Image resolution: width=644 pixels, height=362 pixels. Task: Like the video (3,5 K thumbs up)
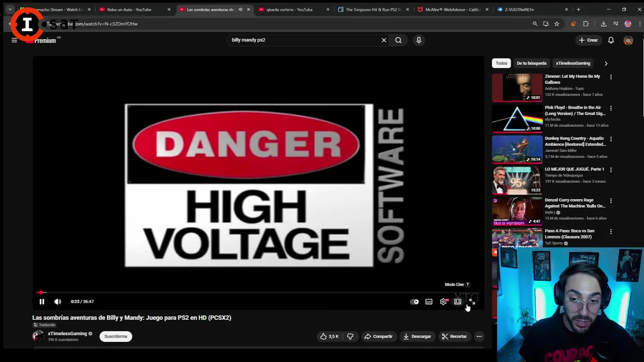point(330,336)
